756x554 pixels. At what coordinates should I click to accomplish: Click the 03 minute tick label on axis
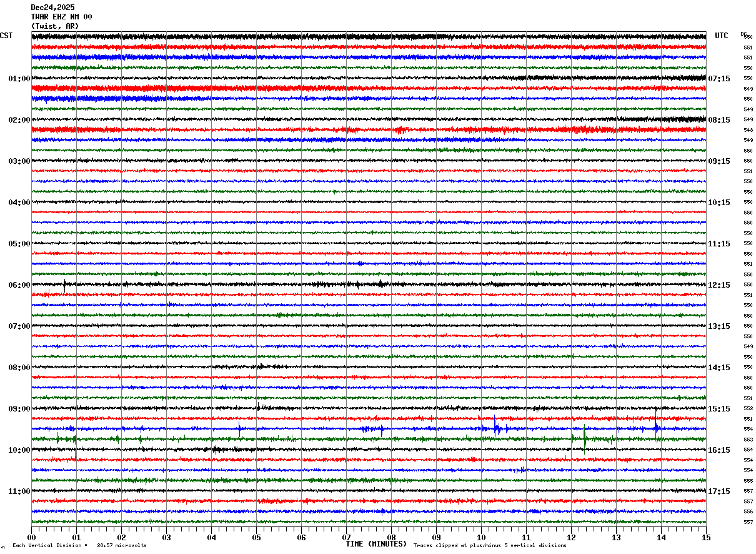point(166,537)
